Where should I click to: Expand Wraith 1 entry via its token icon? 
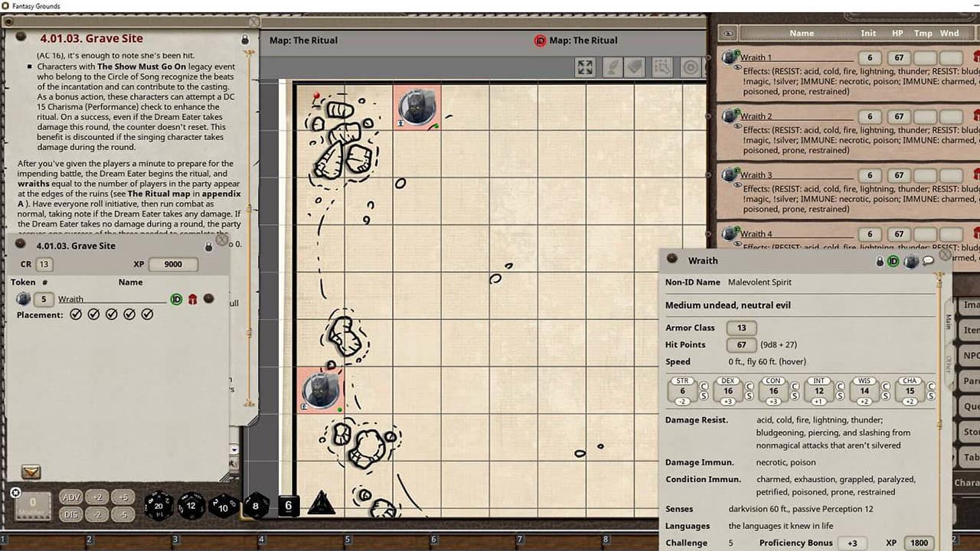click(x=729, y=57)
